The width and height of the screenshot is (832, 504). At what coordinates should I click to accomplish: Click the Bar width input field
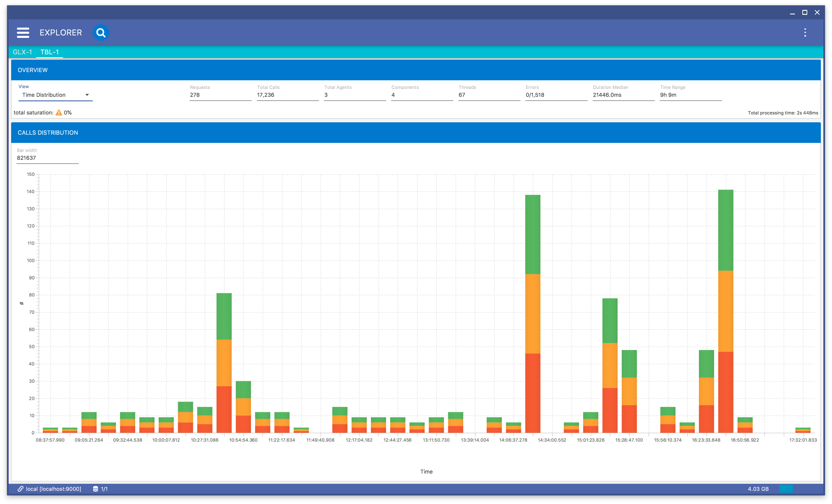47,158
